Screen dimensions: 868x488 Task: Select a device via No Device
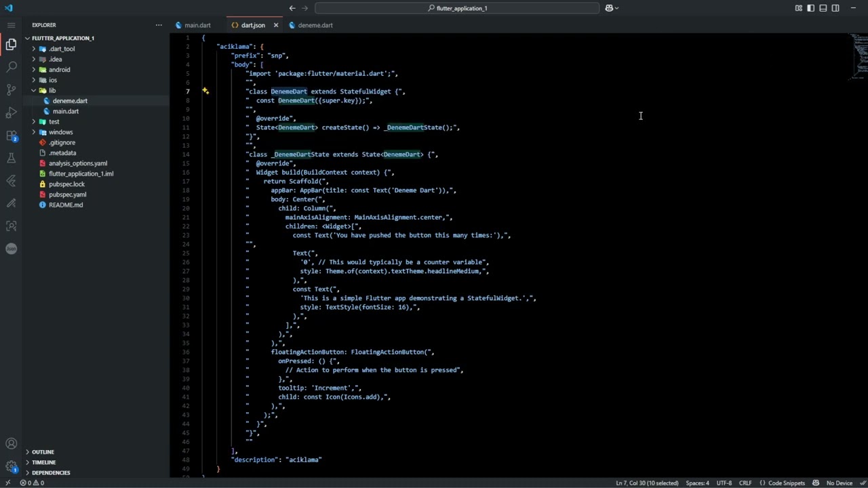839,483
